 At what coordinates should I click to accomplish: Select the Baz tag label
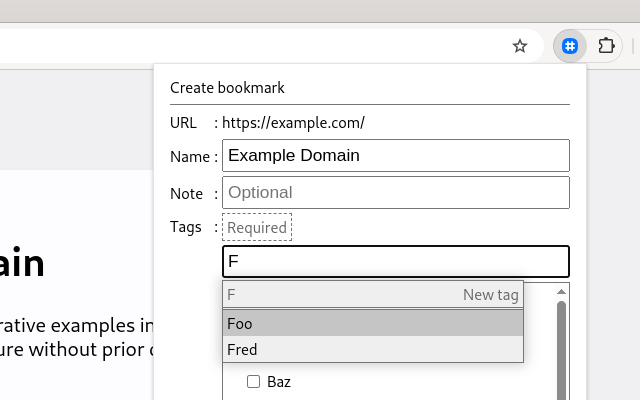pos(279,381)
